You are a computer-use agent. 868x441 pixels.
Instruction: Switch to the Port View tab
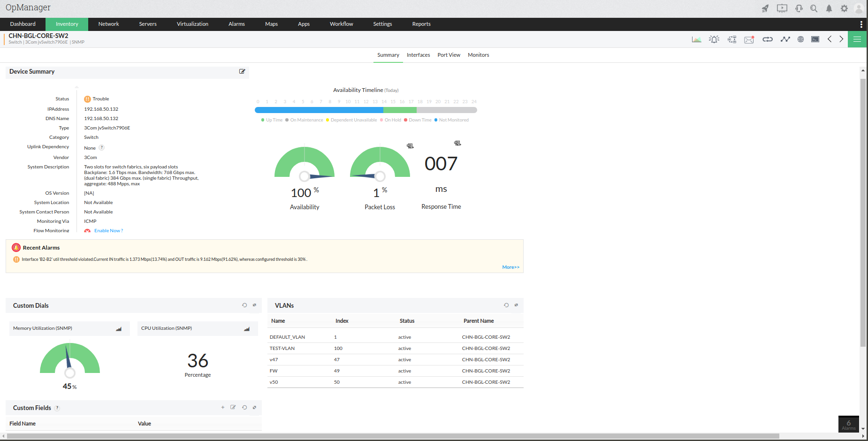coord(449,55)
